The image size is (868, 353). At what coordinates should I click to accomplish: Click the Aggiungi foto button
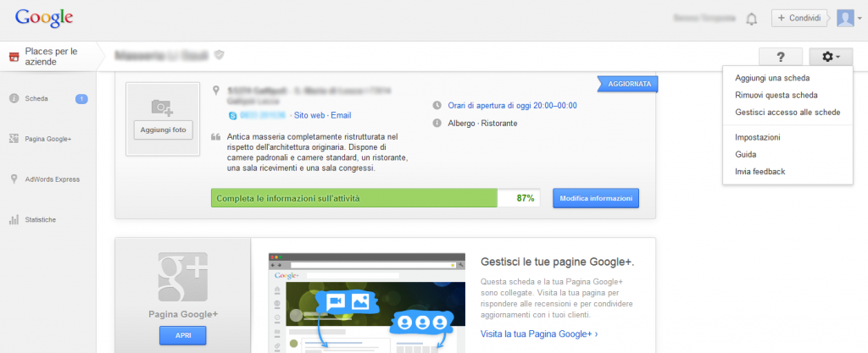(163, 130)
